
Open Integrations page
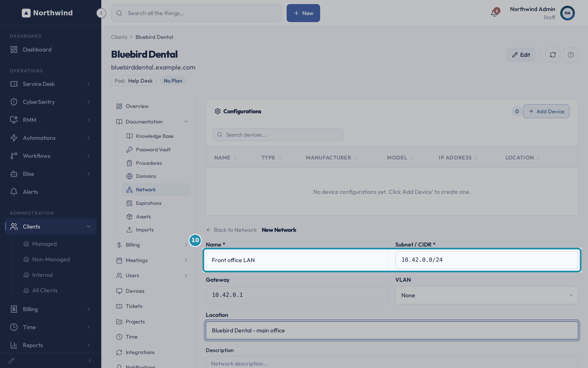153,352
